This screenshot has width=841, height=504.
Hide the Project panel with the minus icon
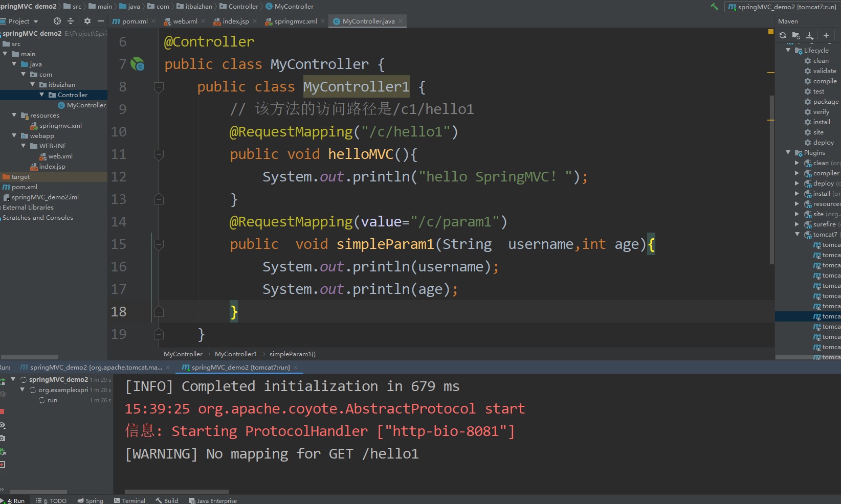[x=101, y=21]
